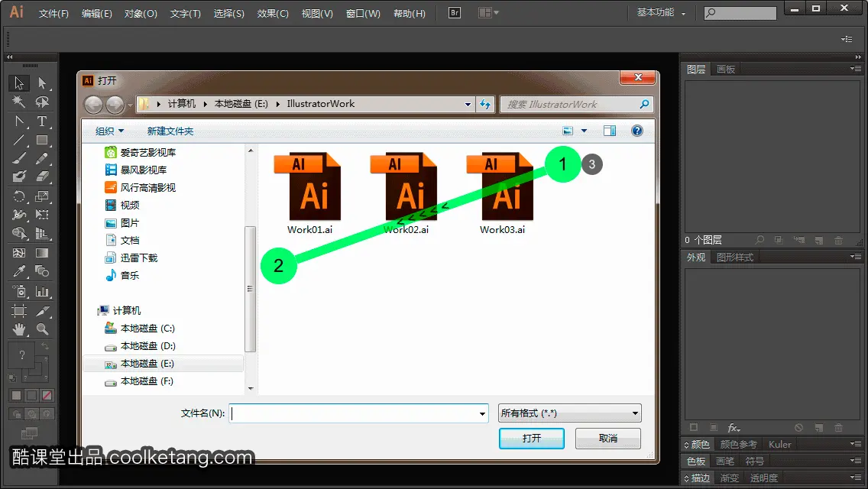
Task: Select the Work03.ai file
Action: point(502,193)
